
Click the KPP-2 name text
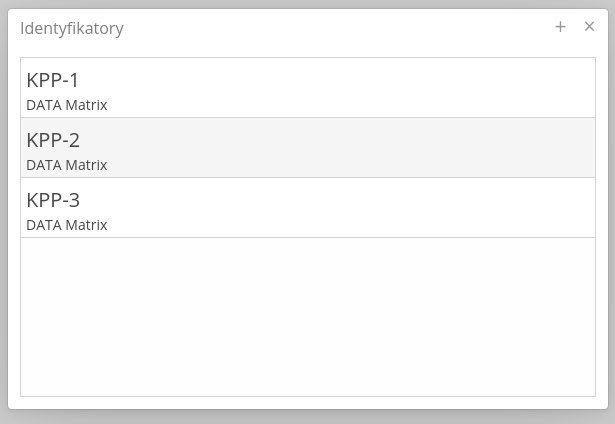coord(53,140)
